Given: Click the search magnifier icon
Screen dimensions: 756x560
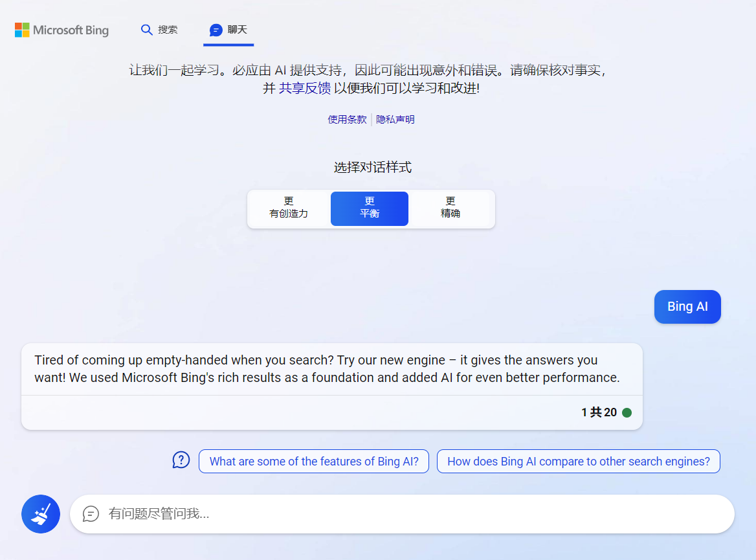Looking at the screenshot, I should 147,30.
